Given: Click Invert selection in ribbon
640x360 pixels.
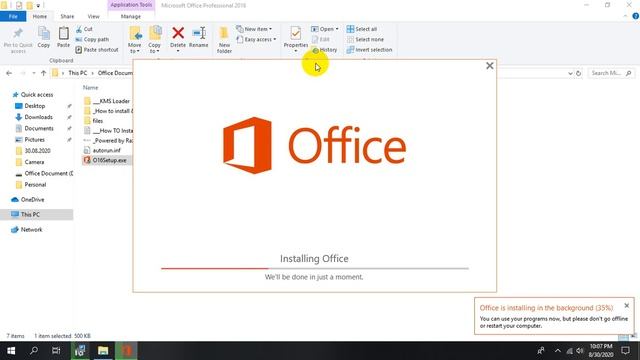Looking at the screenshot, I should click(x=369, y=50).
